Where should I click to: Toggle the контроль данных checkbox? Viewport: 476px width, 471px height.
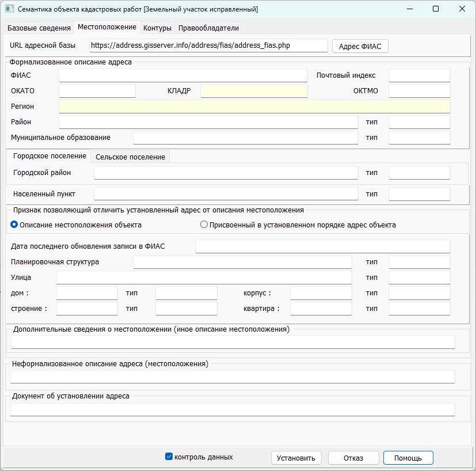click(x=169, y=457)
